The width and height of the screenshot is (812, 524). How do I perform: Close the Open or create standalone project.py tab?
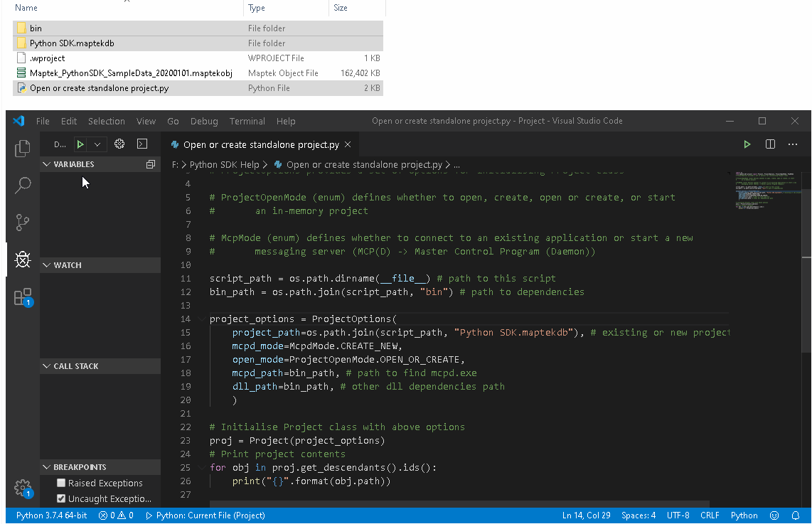click(348, 144)
